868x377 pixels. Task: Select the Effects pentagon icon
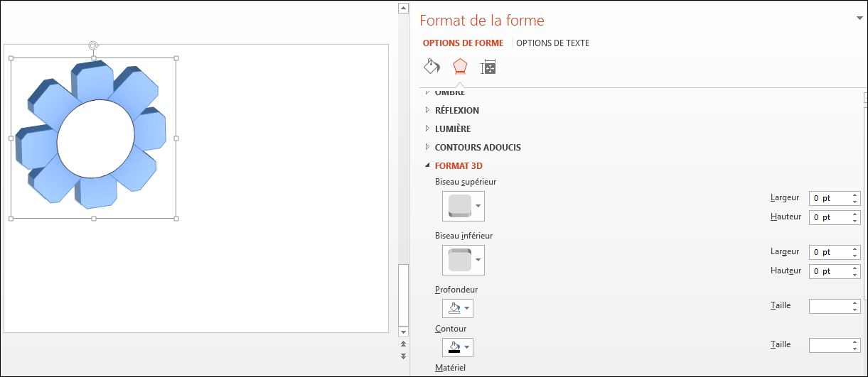click(460, 67)
